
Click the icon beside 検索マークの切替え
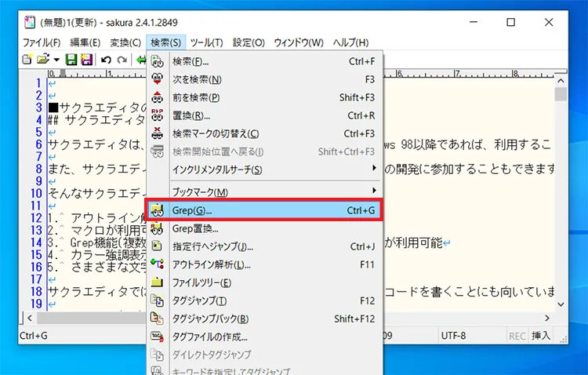pos(157,133)
